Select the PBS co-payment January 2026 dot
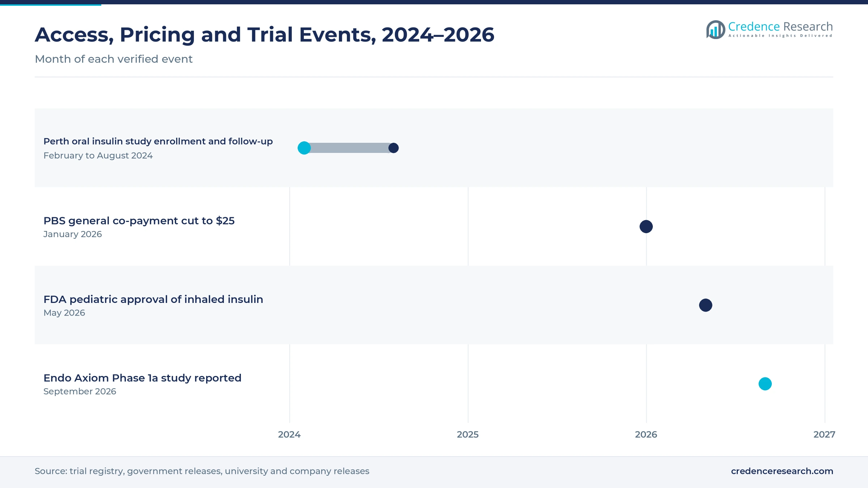Image resolution: width=868 pixels, height=488 pixels. (x=646, y=227)
